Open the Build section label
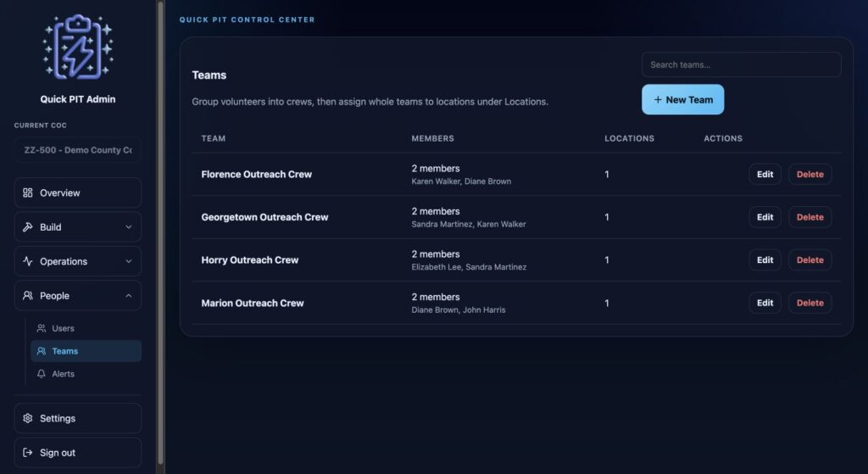 tap(50, 227)
